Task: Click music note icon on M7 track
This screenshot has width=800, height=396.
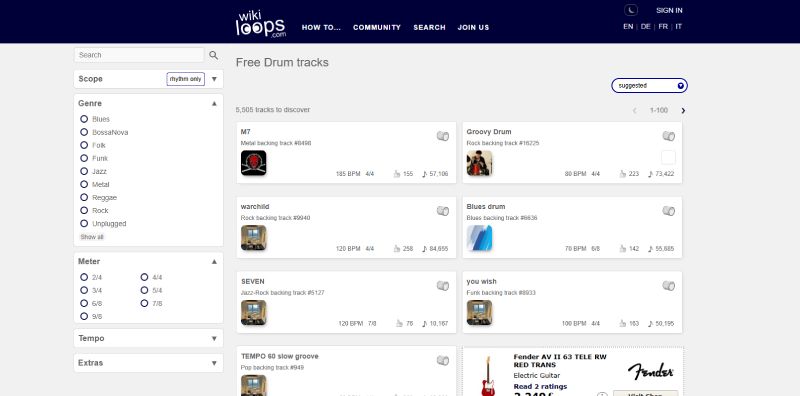Action: pyautogui.click(x=424, y=174)
